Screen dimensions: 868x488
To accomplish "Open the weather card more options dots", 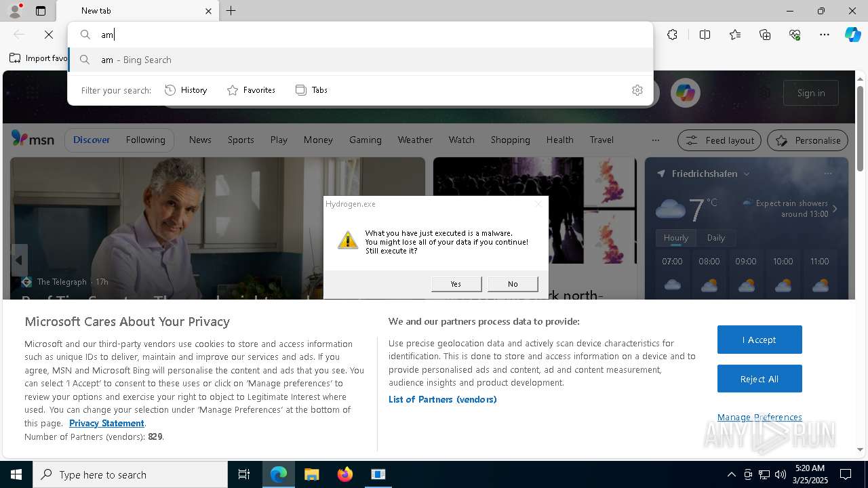I will coord(827,174).
